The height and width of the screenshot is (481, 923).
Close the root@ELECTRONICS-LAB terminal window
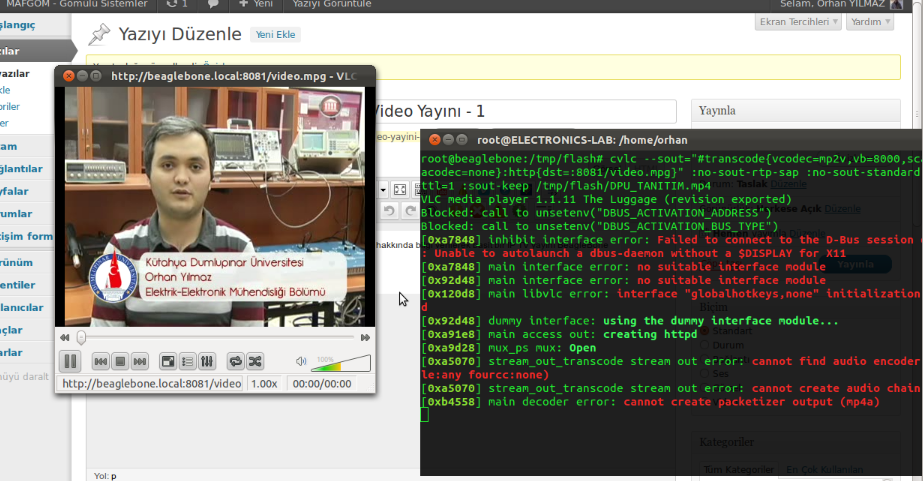point(434,140)
